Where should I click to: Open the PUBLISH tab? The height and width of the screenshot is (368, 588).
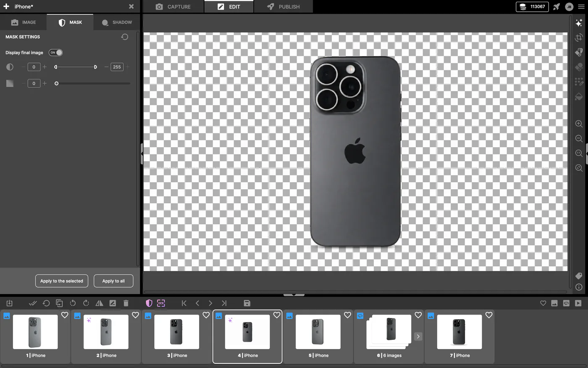[283, 7]
